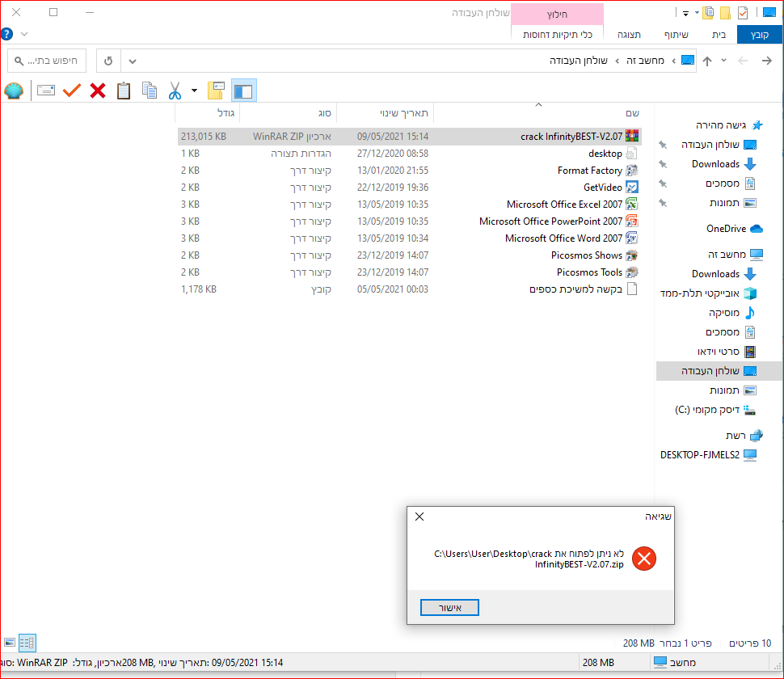Unpin שולחן העבודה from Quick access
784x679 pixels.
(663, 145)
